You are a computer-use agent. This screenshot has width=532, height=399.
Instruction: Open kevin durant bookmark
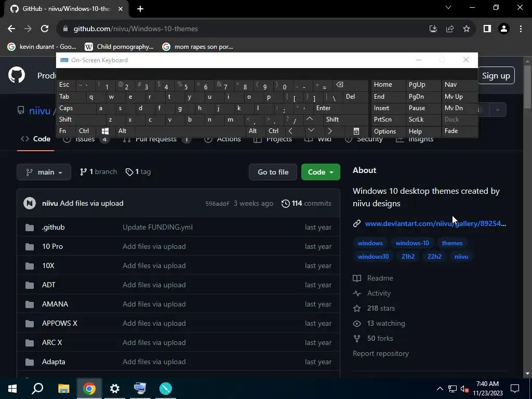[x=42, y=47]
